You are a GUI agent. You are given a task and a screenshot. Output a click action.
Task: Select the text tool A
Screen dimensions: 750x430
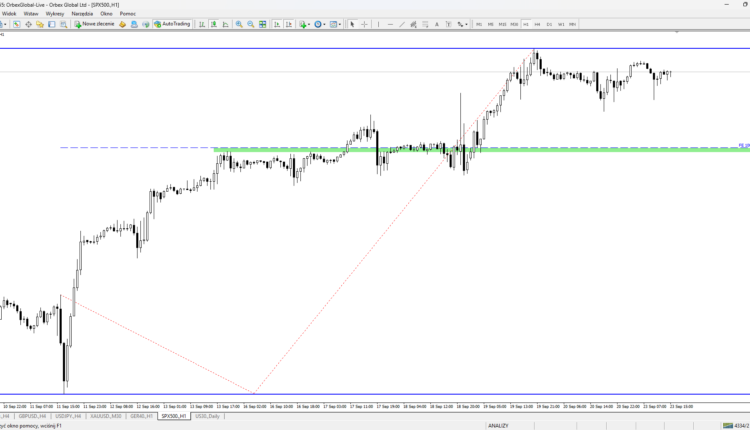coord(437,24)
